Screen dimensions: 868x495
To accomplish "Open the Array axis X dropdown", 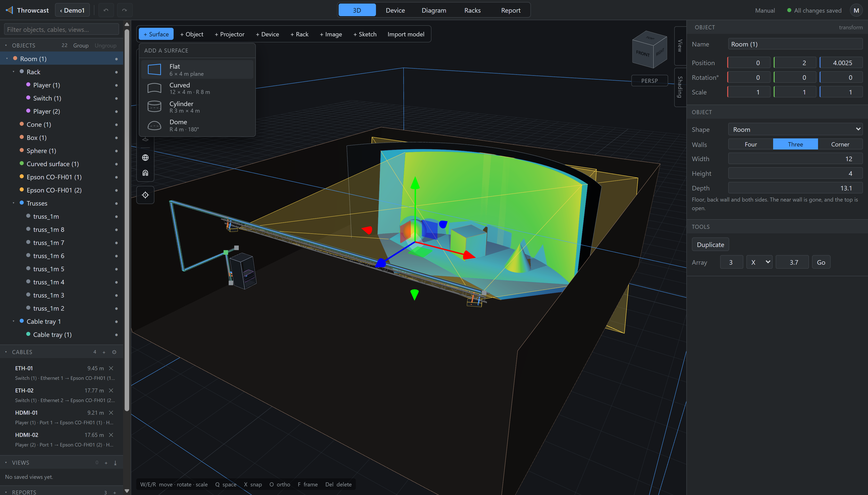I will 759,262.
